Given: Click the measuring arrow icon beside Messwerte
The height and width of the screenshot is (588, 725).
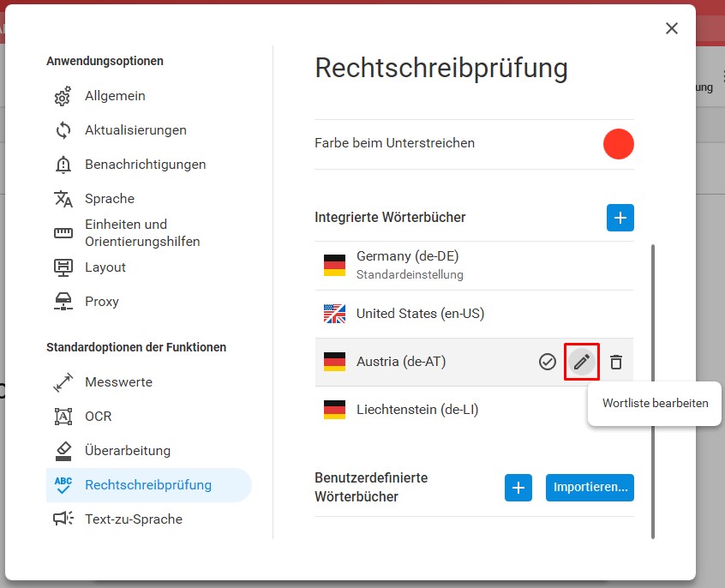Looking at the screenshot, I should coord(63,382).
